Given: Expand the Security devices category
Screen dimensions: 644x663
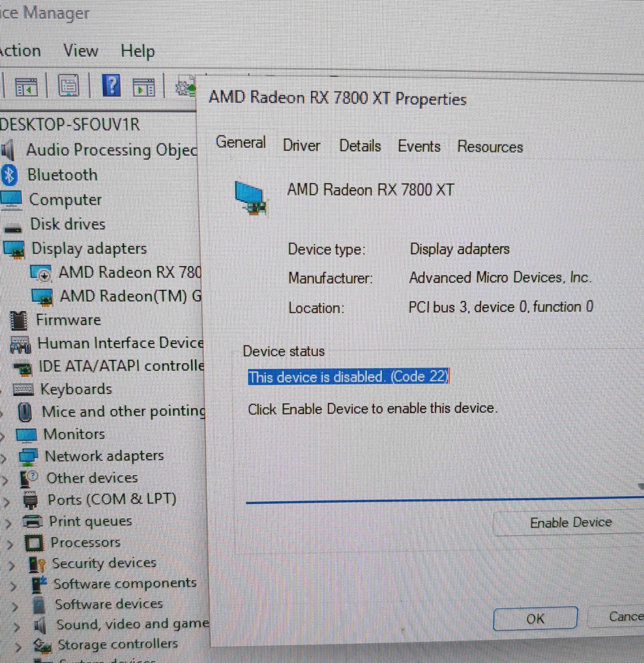Looking at the screenshot, I should pyautogui.click(x=12, y=565).
